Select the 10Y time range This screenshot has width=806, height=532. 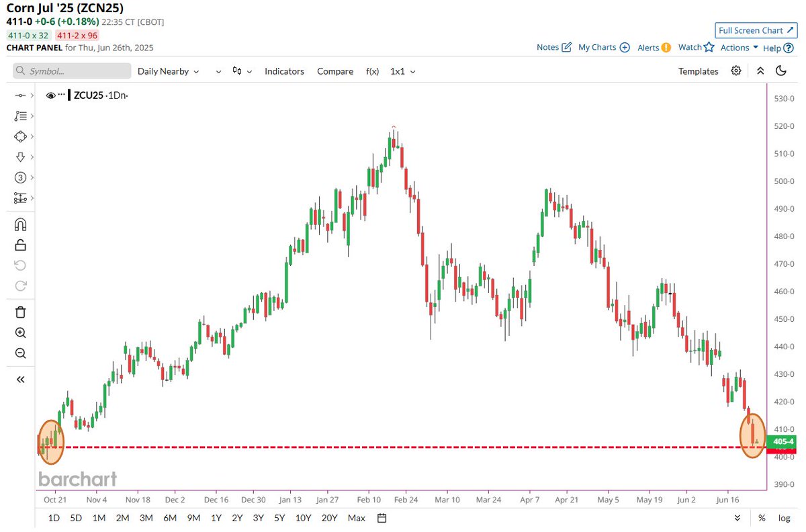(x=303, y=518)
